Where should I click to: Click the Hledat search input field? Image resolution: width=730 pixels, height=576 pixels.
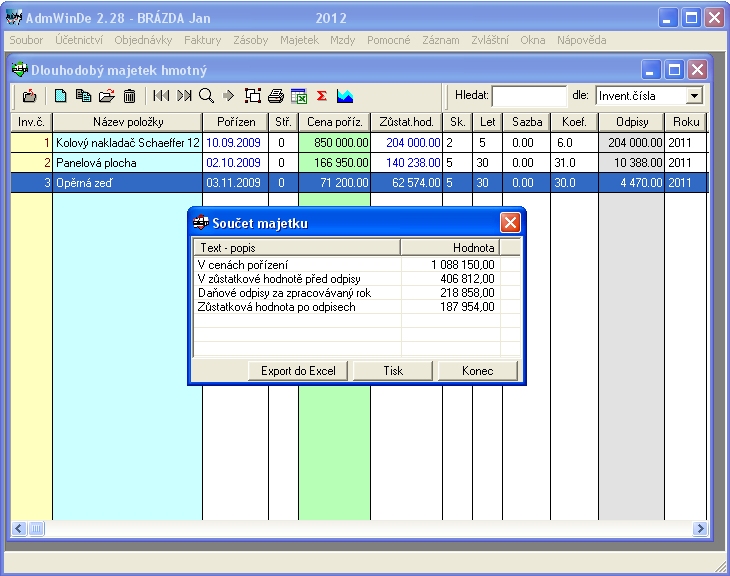[x=529, y=96]
